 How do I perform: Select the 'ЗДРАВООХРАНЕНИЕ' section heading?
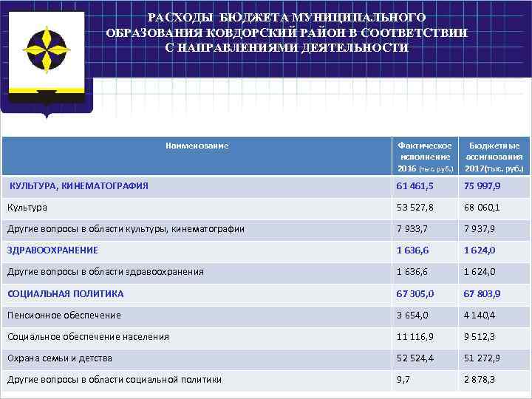tap(52, 250)
